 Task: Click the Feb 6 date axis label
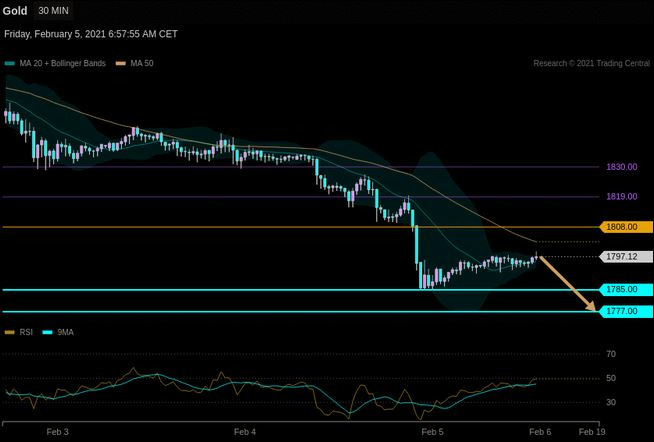coord(540,432)
